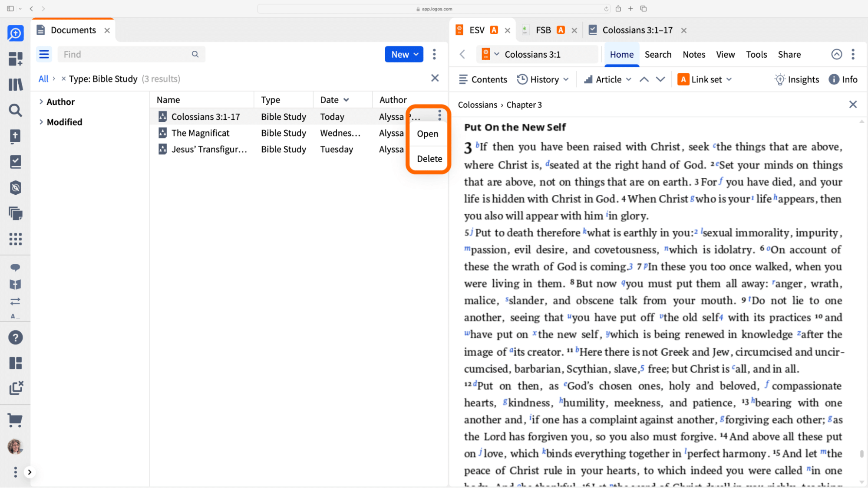Click the Find input in Documents
This screenshot has height=488, width=868.
[131, 54]
